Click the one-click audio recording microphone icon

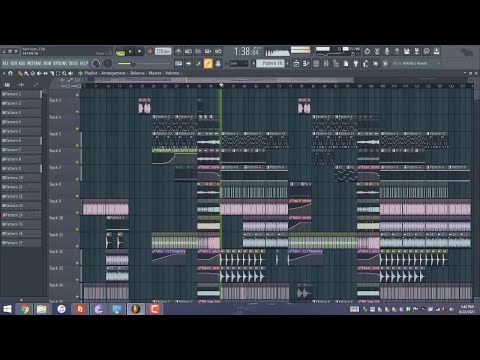point(387,51)
